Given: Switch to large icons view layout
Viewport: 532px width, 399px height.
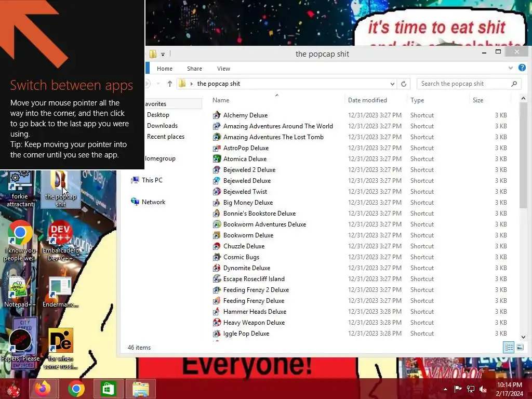Looking at the screenshot, I should coord(520,347).
